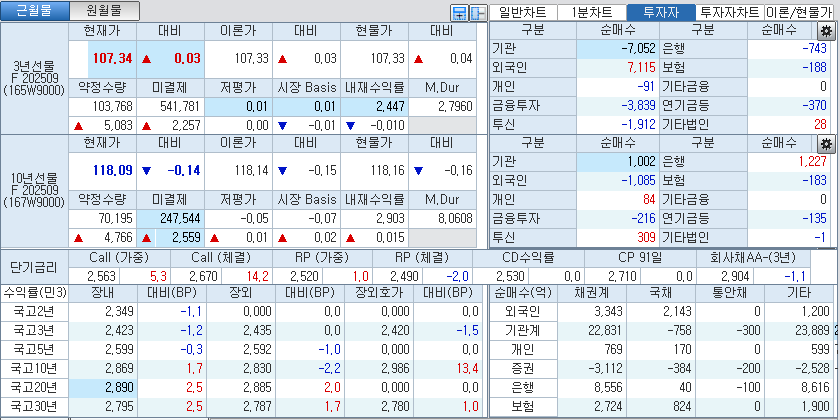
Task: Select the 국고2년 row label
Action: pyautogui.click(x=35, y=311)
